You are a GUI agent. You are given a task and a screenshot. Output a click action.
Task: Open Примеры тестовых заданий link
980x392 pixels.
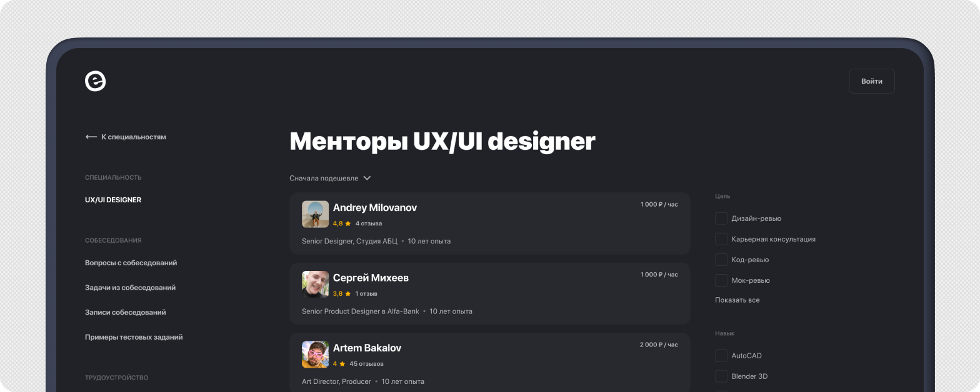[x=134, y=337]
